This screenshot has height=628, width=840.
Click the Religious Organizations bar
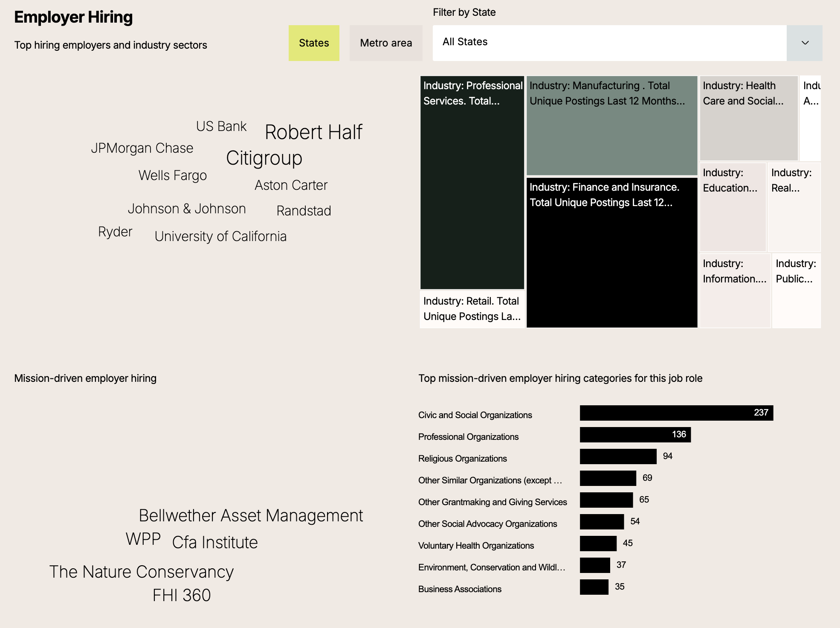coord(618,456)
